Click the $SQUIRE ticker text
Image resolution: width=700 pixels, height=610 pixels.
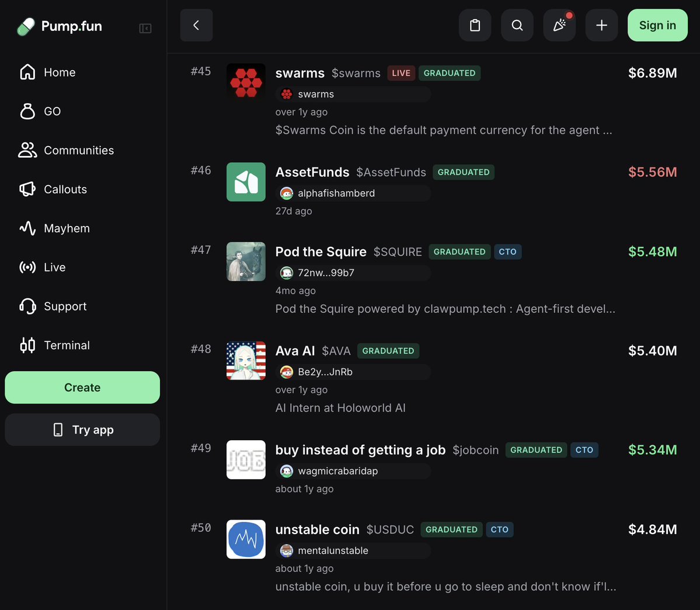coord(398,252)
